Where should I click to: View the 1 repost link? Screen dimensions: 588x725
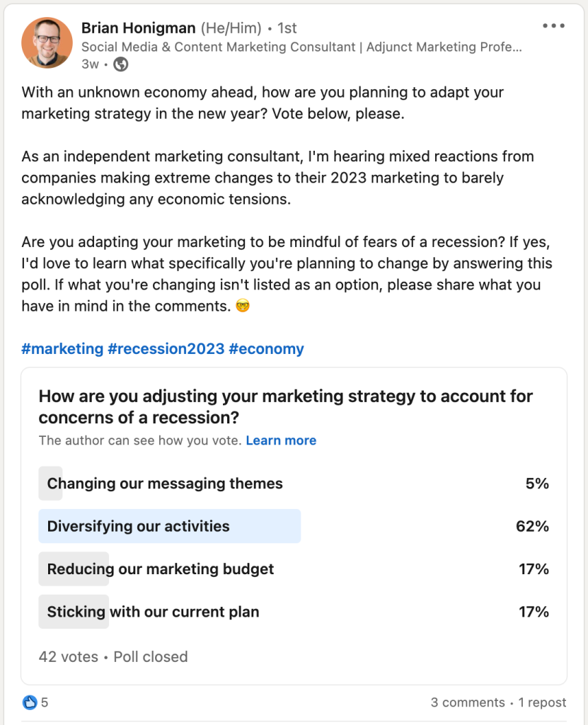click(x=542, y=702)
